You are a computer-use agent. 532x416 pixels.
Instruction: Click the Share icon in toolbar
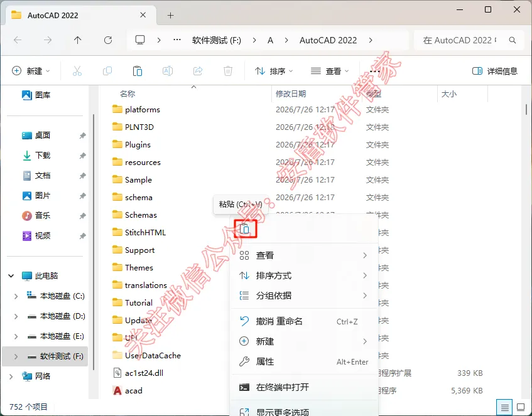point(198,71)
